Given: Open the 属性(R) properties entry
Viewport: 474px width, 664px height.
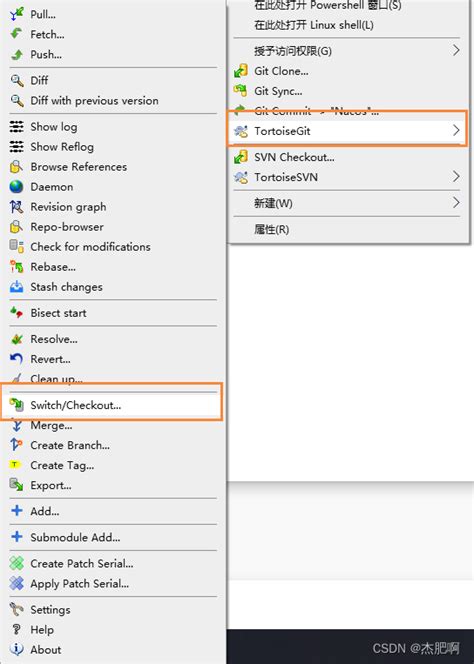Looking at the screenshot, I should (272, 230).
